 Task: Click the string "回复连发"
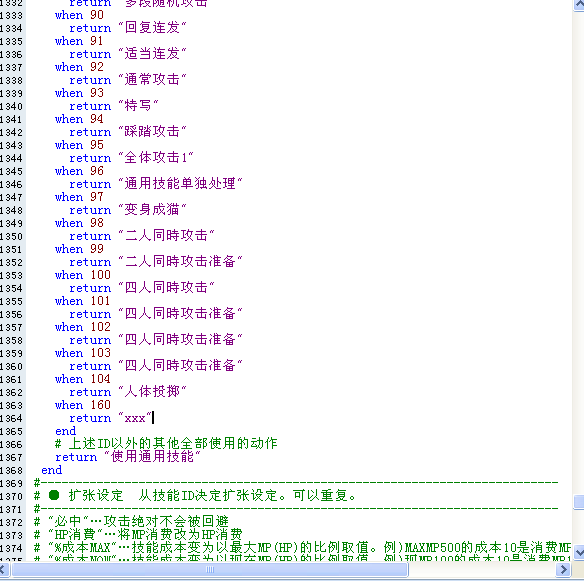coord(152,28)
